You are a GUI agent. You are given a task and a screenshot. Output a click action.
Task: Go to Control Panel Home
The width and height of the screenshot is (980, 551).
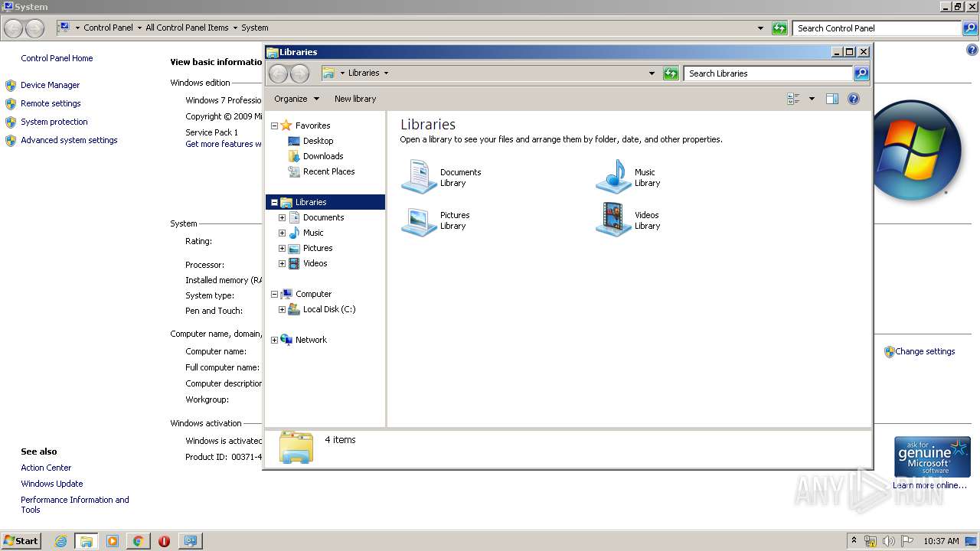click(57, 58)
